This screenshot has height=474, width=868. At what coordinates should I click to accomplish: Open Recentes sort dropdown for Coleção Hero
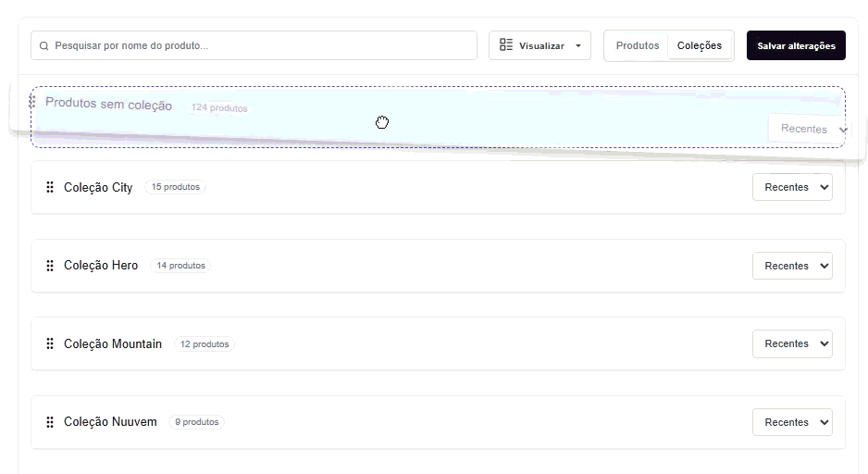pyautogui.click(x=792, y=266)
